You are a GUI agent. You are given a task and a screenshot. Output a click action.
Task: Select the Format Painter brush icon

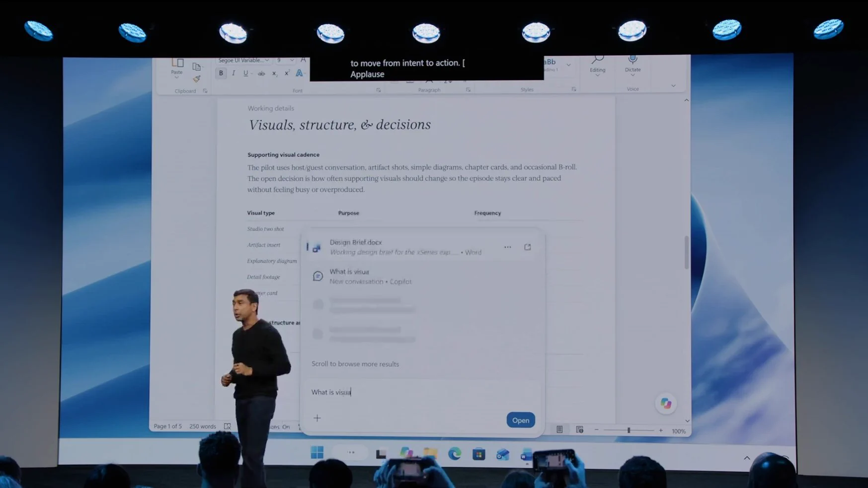[x=197, y=78]
